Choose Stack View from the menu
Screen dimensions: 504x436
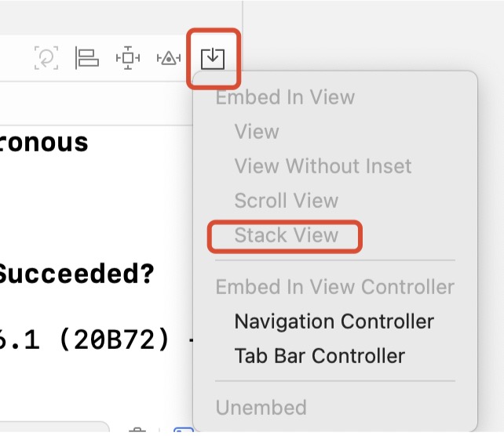(x=286, y=235)
